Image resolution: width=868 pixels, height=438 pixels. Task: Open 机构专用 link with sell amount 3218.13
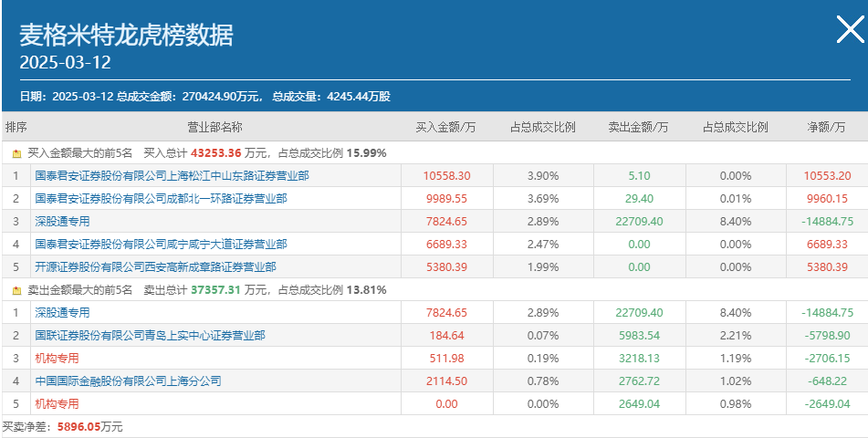coord(57,359)
